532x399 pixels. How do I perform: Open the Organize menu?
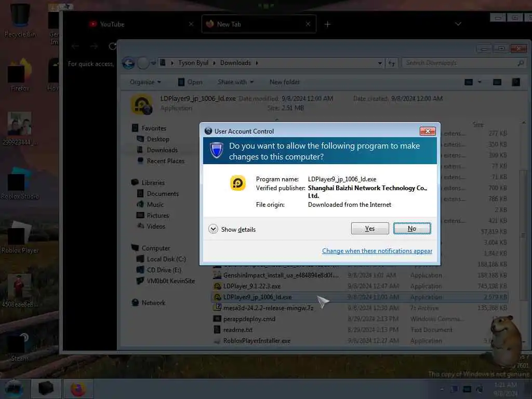click(145, 82)
